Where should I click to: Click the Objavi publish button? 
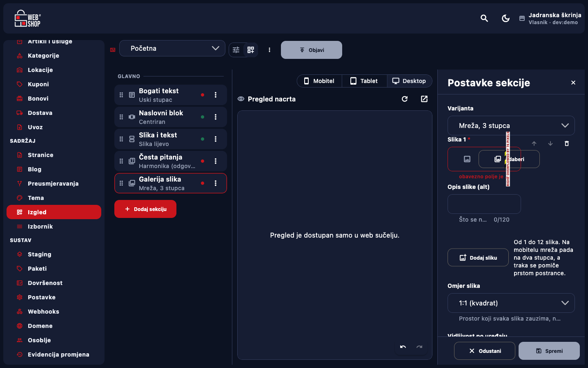[x=312, y=50]
